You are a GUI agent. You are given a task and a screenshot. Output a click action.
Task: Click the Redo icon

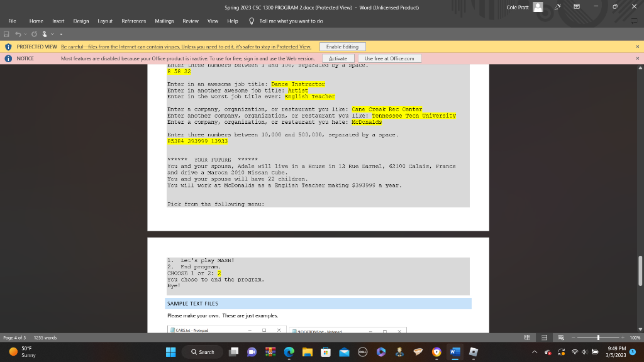click(34, 35)
